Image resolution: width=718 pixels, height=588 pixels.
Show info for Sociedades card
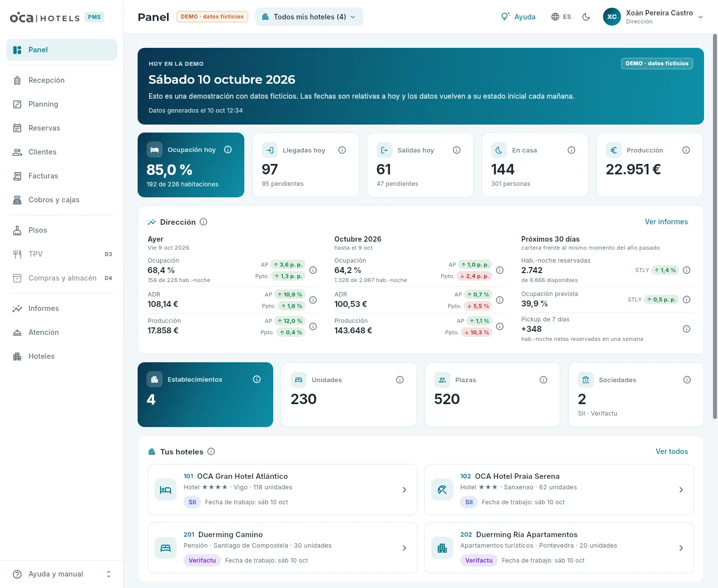click(687, 380)
